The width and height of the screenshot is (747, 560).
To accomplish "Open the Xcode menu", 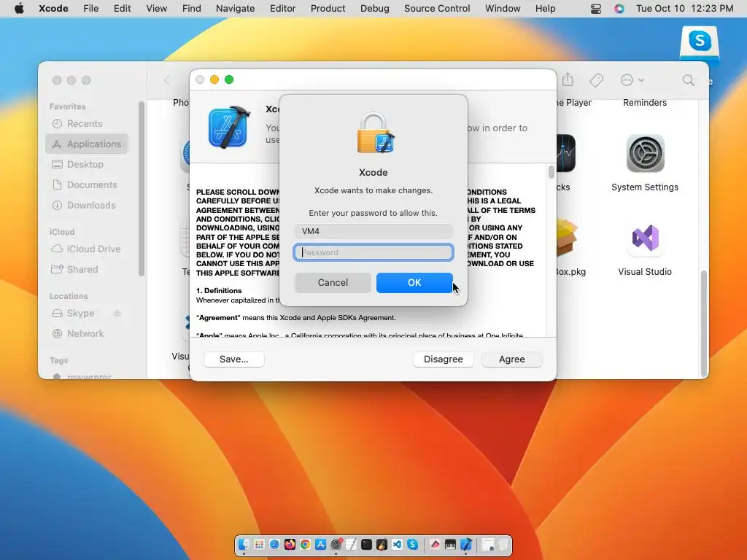I will [x=53, y=9].
